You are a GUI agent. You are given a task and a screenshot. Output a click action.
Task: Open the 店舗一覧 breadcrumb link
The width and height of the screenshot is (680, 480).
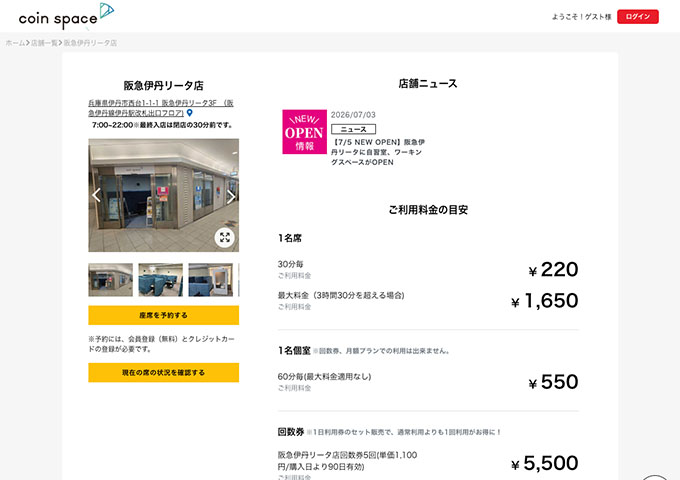(44, 43)
